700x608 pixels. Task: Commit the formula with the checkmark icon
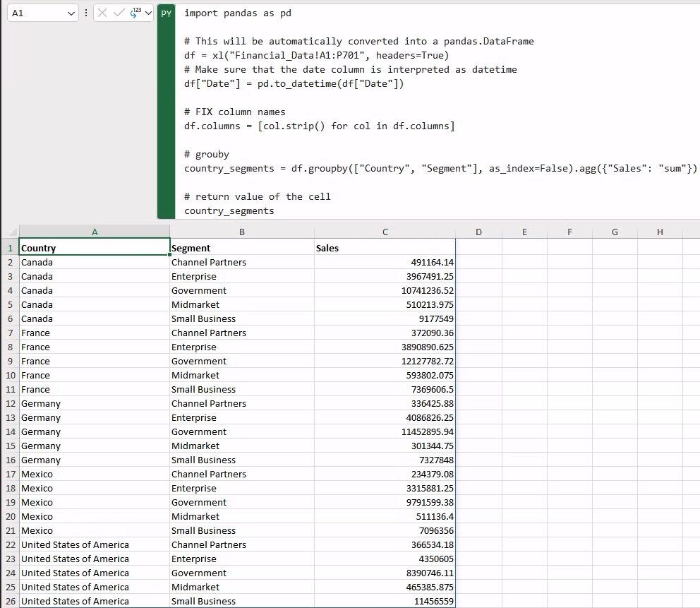[119, 13]
